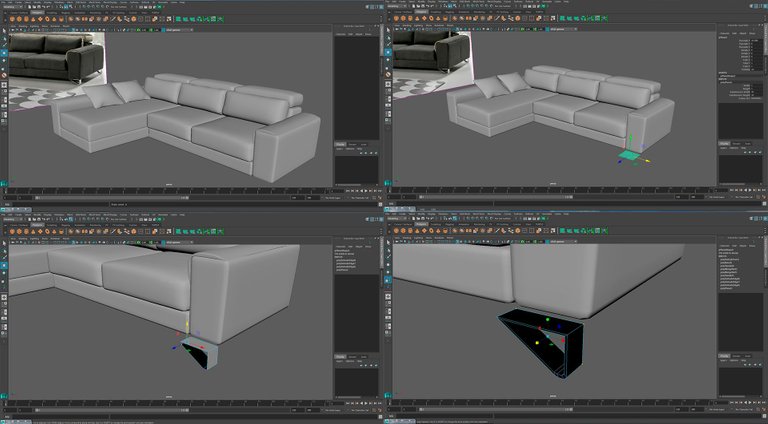Viewport: 768px width, 424px height.
Task: Switch to Render layer tab, gizmo-free sofa window
Action: pyautogui.click(x=353, y=144)
